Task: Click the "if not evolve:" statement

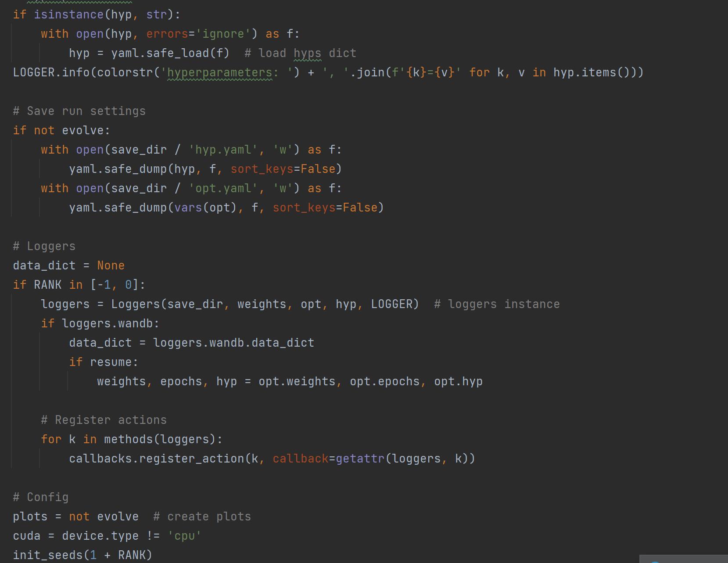Action: pos(61,130)
